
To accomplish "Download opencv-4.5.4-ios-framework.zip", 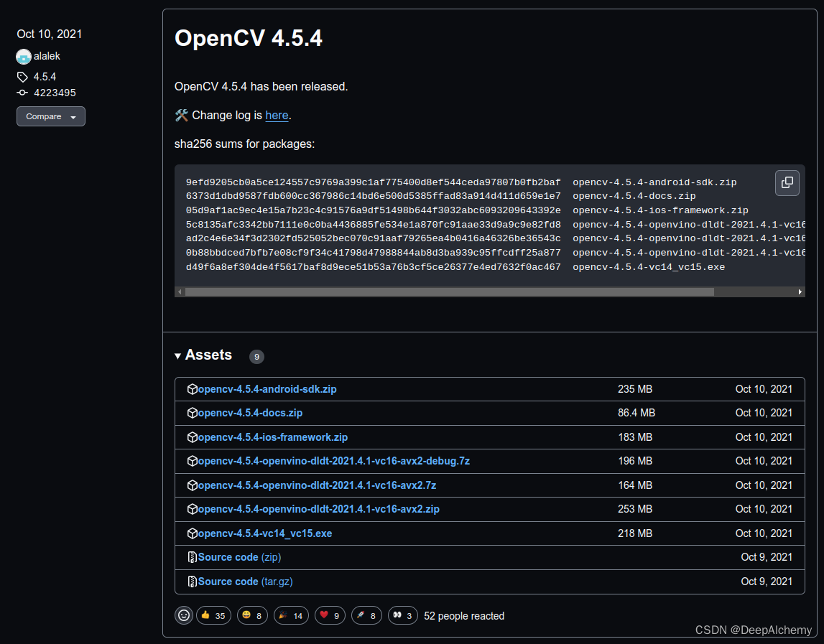I will [273, 437].
